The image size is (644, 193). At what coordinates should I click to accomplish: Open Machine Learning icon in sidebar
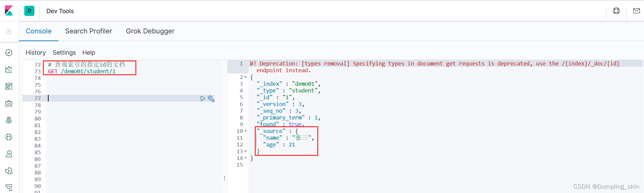click(9, 137)
